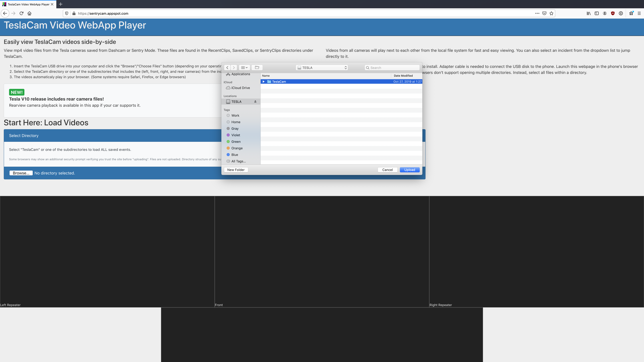Open Firefox hamburger menu
Viewport: 644px width, 362px height.
tap(639, 13)
